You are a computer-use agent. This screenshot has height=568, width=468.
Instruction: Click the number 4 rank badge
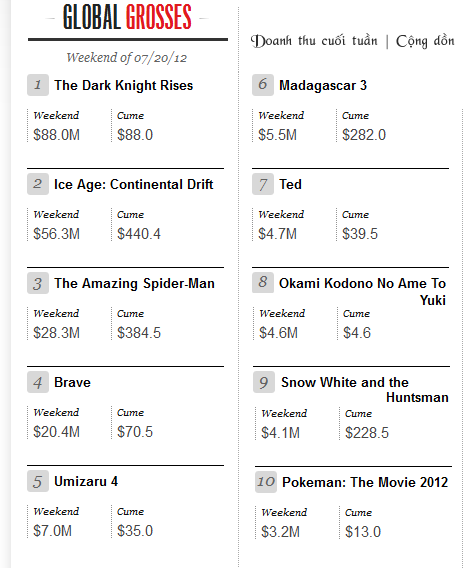pos(38,382)
